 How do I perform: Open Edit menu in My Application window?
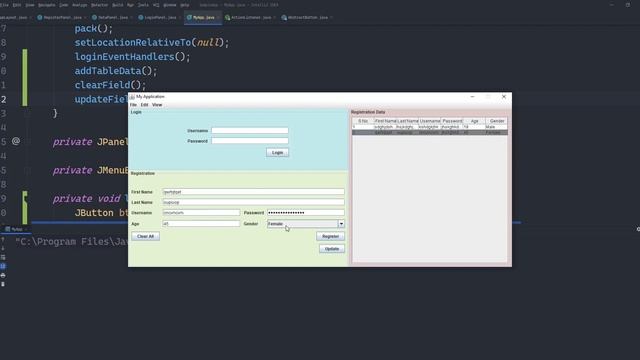144,105
